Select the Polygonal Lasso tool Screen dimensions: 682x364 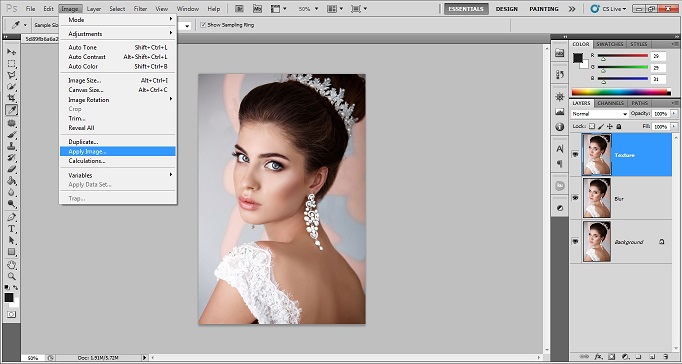(x=11, y=75)
